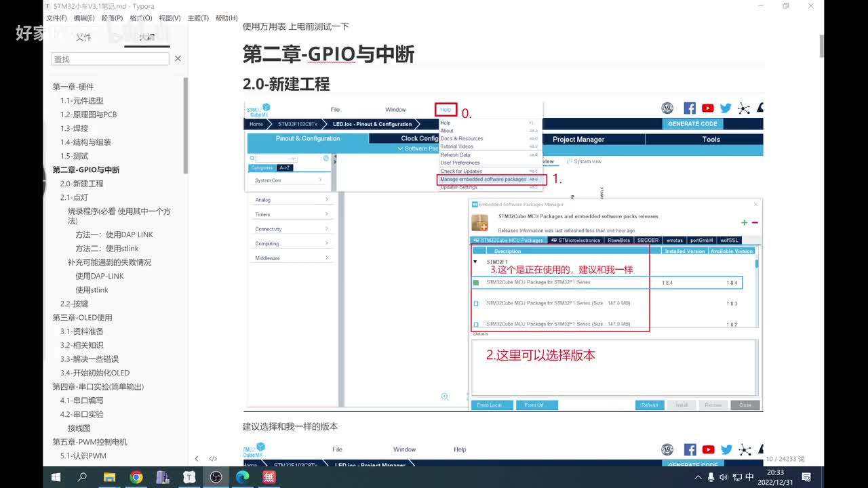Viewport: 868px width, 488px height.
Task: Select 使用DAP-LINK outline entry
Action: point(100,276)
